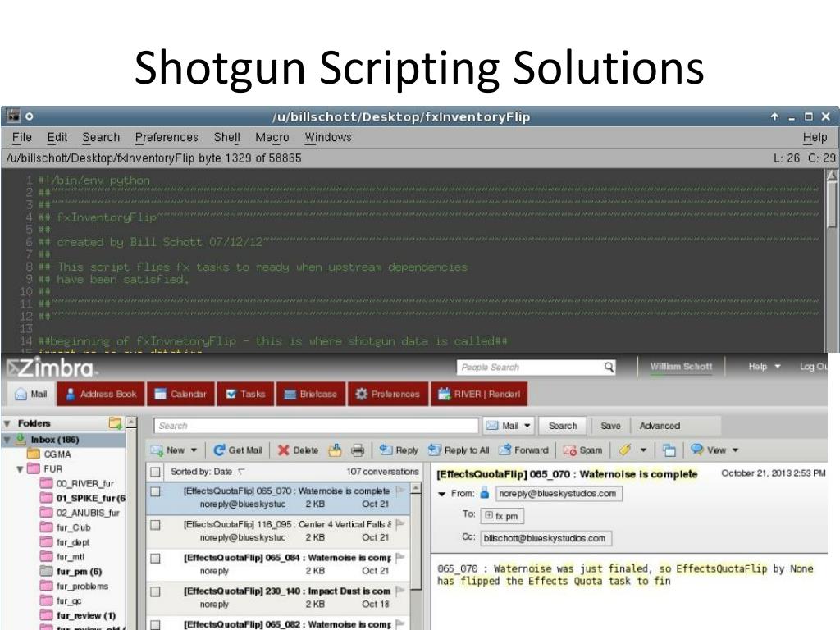840x630 pixels.
Task: Click the Save search button
Action: (610, 426)
